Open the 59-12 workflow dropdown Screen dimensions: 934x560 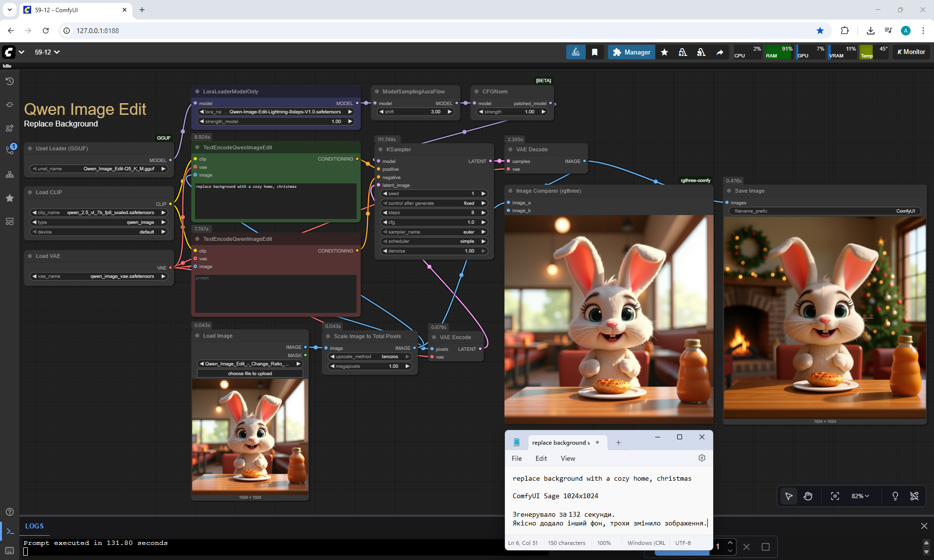click(47, 52)
